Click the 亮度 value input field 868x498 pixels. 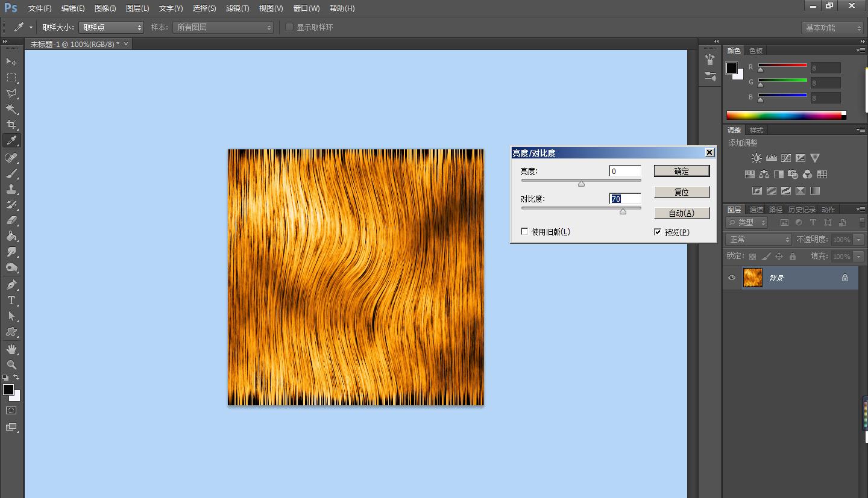pos(624,171)
